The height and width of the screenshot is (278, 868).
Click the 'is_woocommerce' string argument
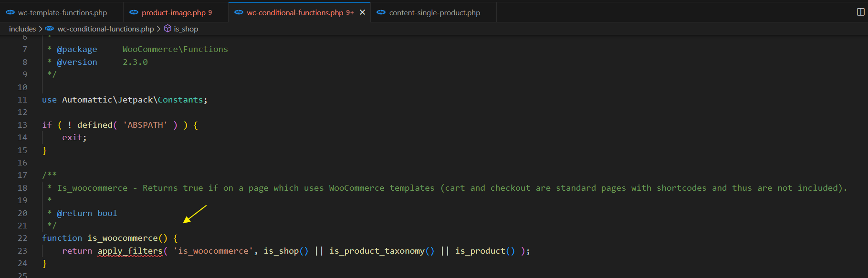click(x=213, y=251)
